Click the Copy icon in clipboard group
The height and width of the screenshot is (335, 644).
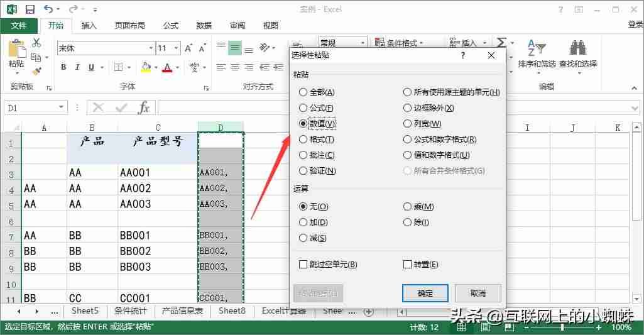(36, 57)
